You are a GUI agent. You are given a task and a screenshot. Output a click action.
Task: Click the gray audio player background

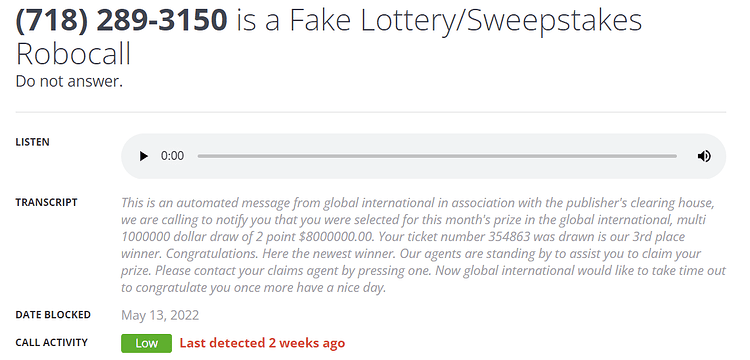[x=423, y=156]
